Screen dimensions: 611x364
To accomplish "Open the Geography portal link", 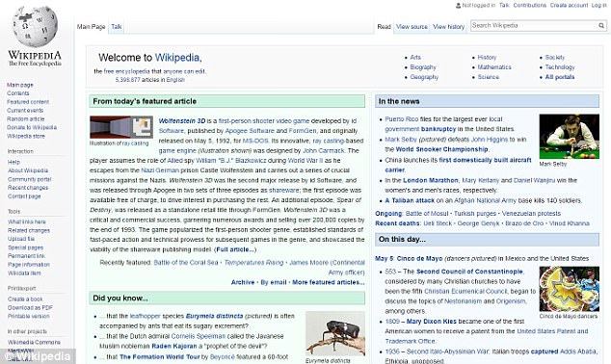I will (424, 77).
